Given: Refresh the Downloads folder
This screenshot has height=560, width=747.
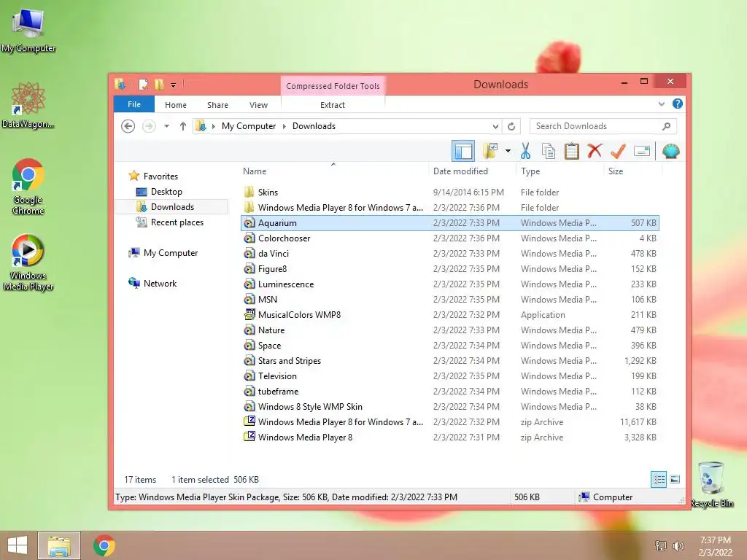Looking at the screenshot, I should click(x=511, y=126).
